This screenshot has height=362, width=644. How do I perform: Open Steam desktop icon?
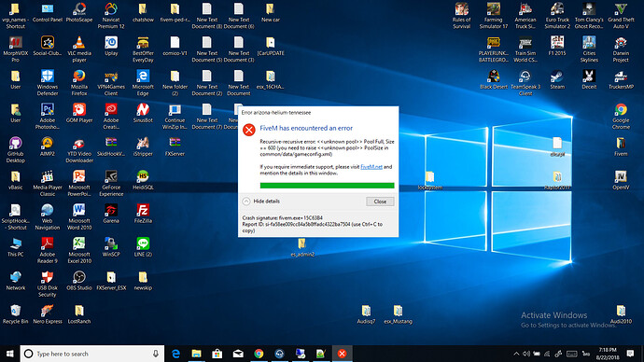coord(557,79)
